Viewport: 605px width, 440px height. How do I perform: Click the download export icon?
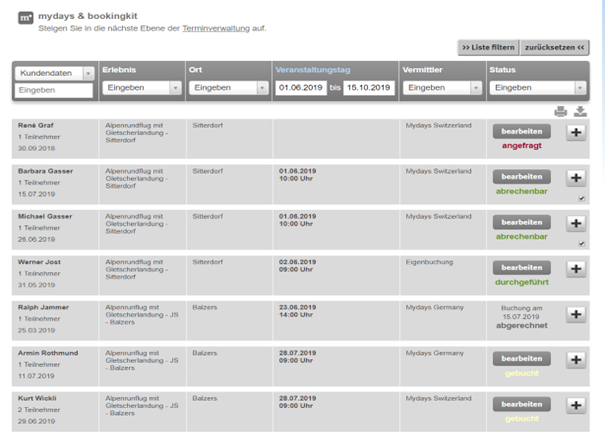point(580,111)
